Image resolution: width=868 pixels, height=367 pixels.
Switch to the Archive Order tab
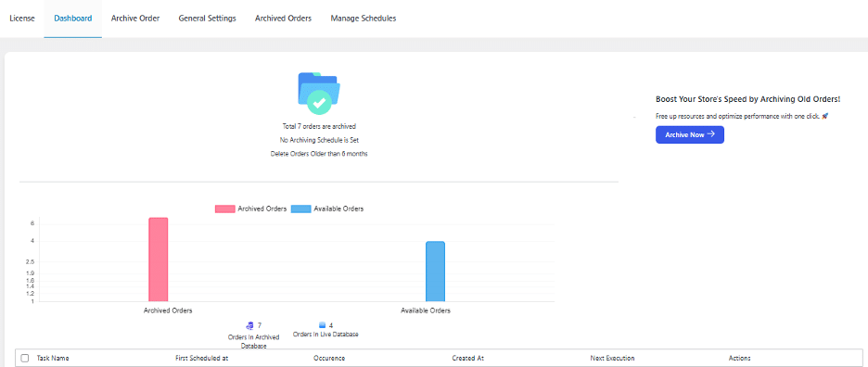point(135,19)
